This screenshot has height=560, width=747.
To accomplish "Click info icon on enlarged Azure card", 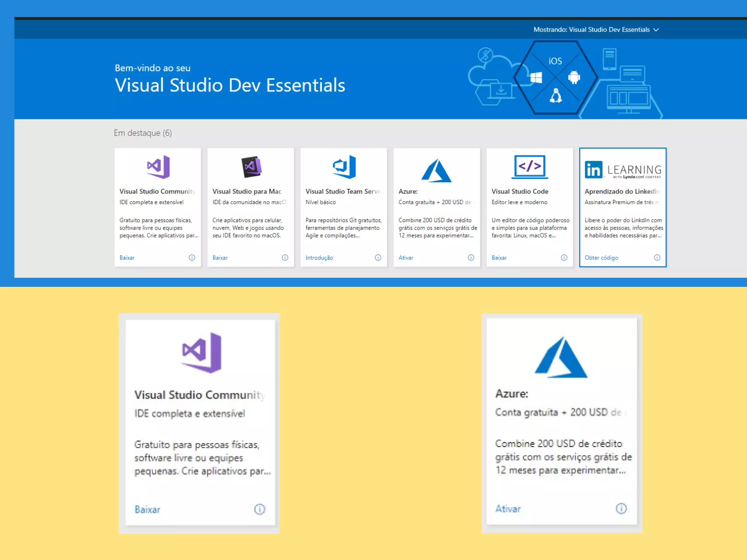I will tap(621, 508).
